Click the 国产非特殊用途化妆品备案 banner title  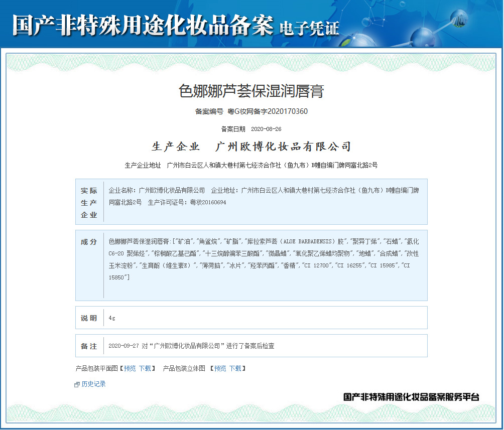143,25
